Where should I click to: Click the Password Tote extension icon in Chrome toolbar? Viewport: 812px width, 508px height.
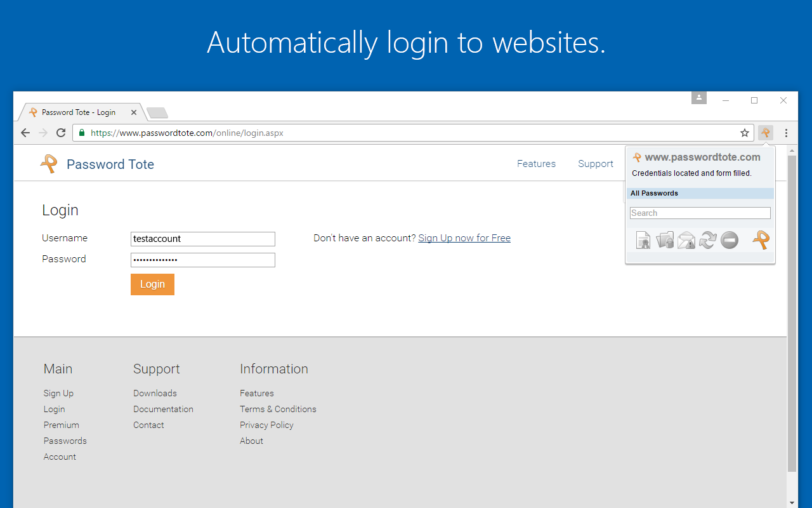point(766,133)
